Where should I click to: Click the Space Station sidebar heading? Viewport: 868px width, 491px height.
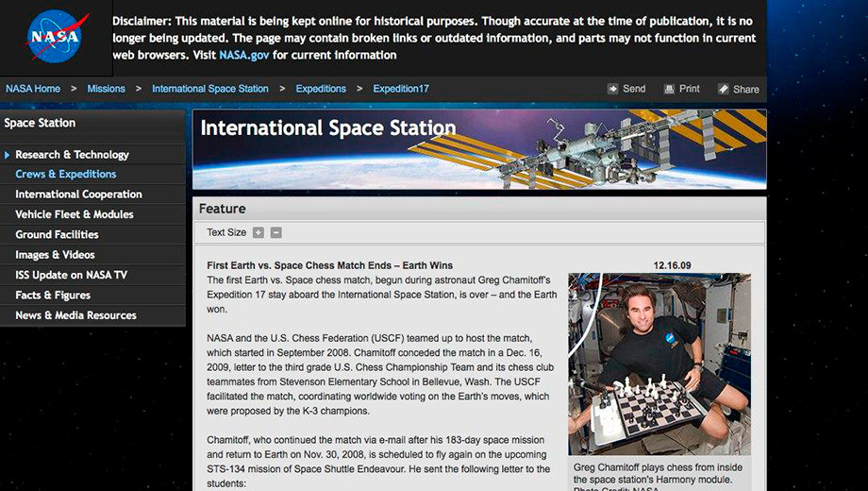[40, 123]
